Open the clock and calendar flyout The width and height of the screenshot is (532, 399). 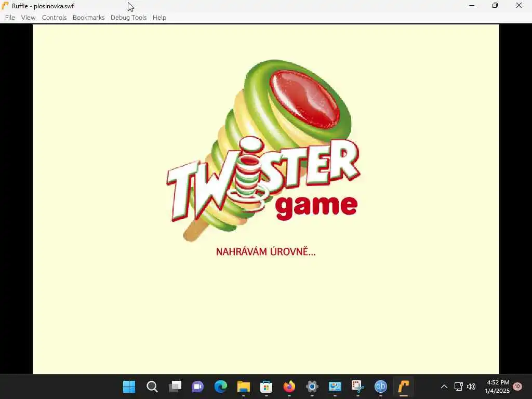(x=497, y=387)
